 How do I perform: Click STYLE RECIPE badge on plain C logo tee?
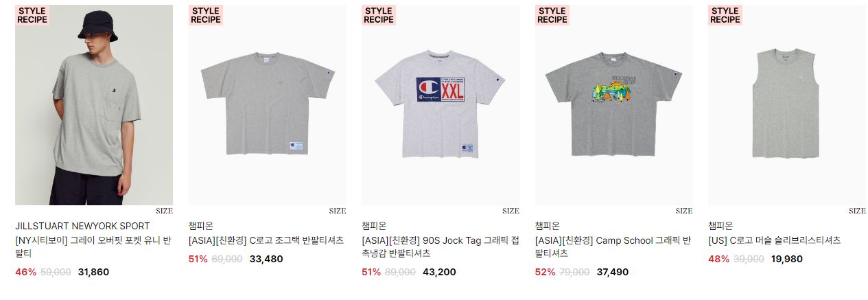coord(206,15)
